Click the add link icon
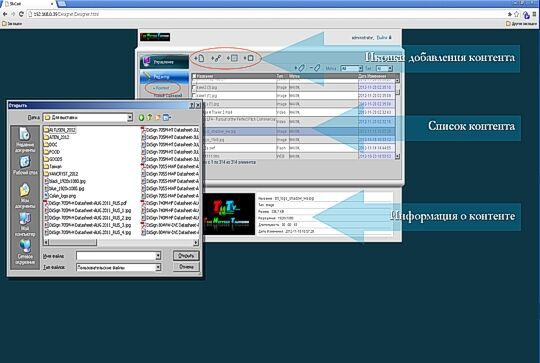540x363 pixels. pos(216,58)
